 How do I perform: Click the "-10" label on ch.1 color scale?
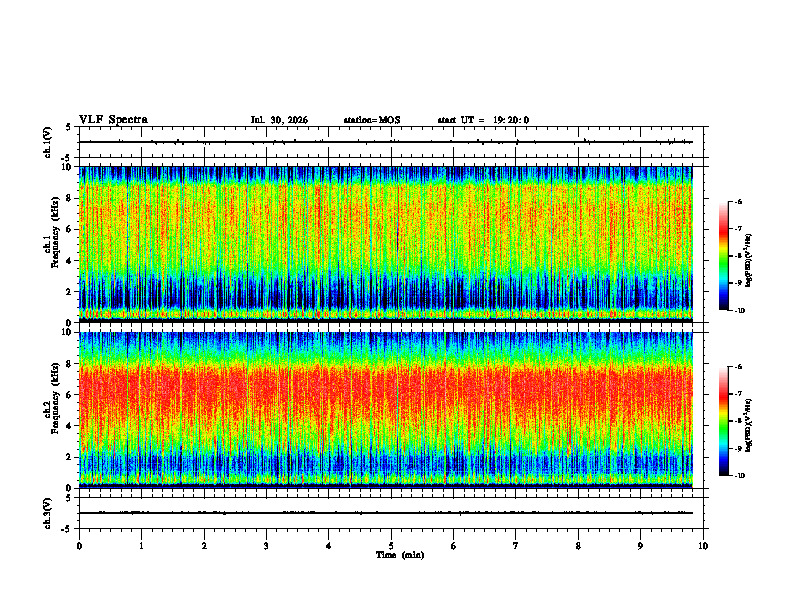(739, 310)
